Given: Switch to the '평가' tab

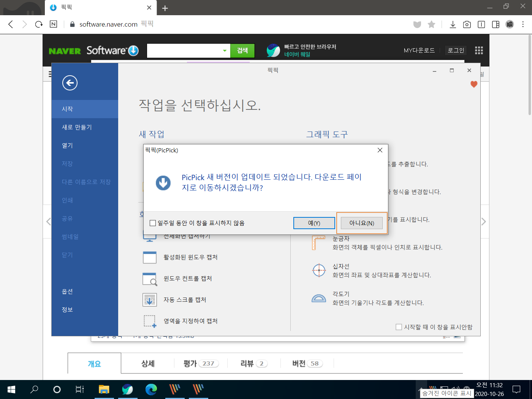Looking at the screenshot, I should click(x=201, y=364).
